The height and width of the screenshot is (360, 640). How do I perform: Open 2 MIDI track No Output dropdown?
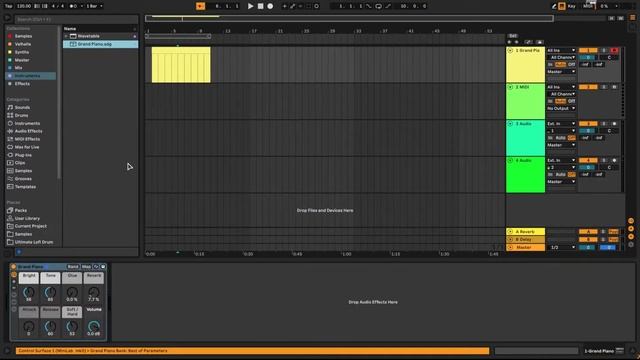click(x=561, y=109)
